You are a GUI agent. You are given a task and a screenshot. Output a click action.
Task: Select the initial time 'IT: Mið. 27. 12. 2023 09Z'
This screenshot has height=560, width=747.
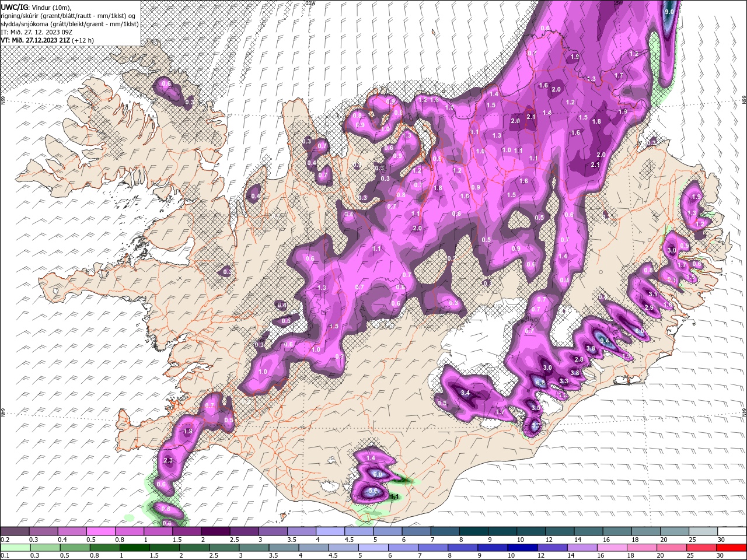click(x=36, y=32)
